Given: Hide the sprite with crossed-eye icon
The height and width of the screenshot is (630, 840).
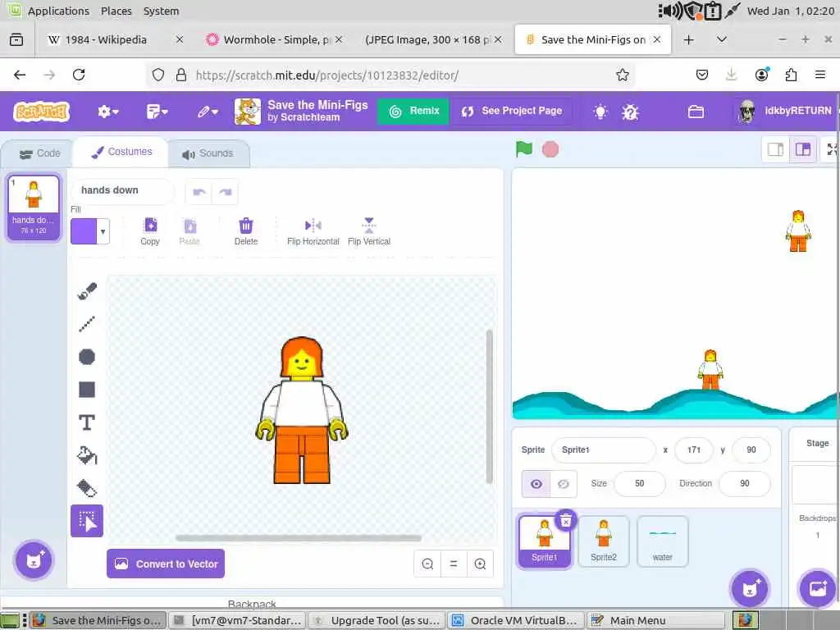Looking at the screenshot, I should pyautogui.click(x=563, y=484).
